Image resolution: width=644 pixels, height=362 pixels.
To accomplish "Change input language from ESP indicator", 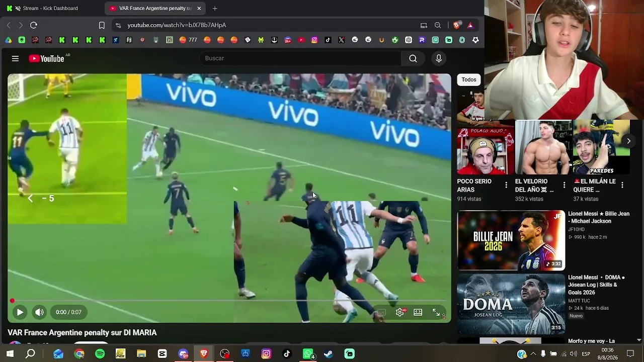I will [586, 354].
